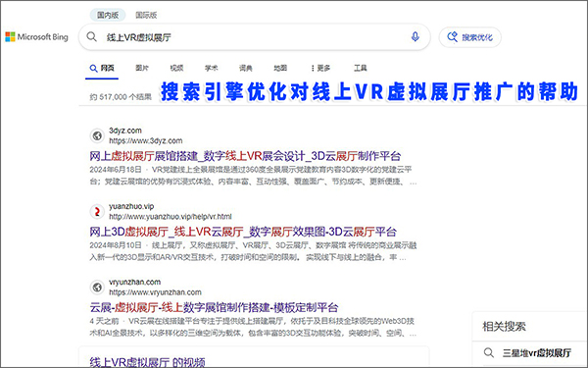Open result 网上3D虚拟展厅_线上VR云展厅
588x368 pixels.
243,232
